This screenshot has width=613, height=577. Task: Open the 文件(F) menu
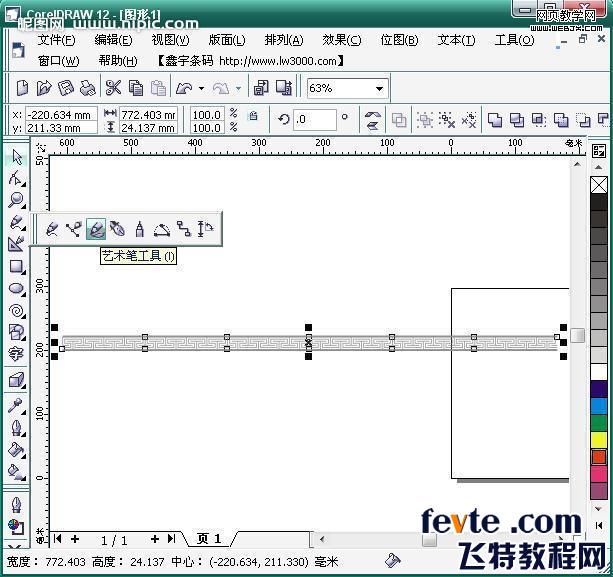(56, 40)
